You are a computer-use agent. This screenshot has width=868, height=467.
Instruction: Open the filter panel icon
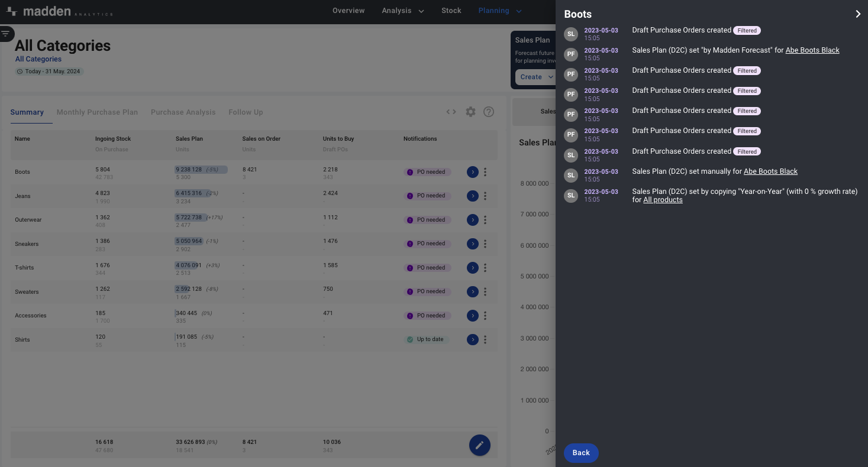click(x=5, y=34)
